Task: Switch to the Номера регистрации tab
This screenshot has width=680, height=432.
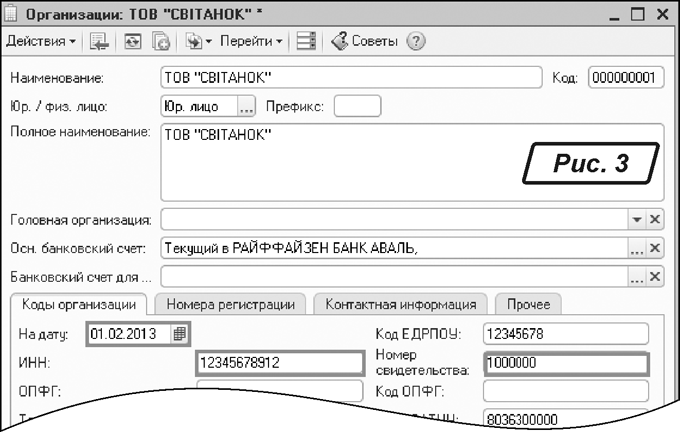Action: coord(230,304)
